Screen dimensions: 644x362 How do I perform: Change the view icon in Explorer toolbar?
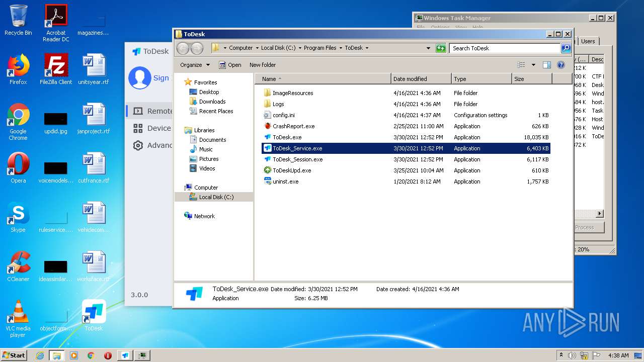(521, 65)
